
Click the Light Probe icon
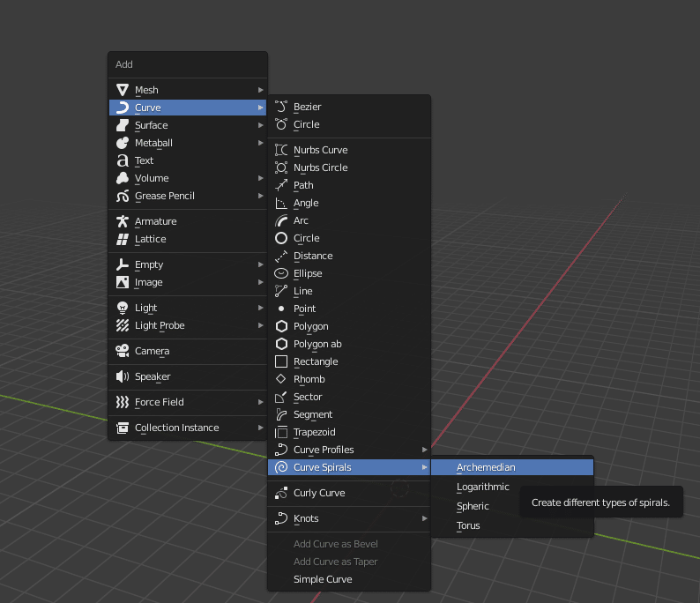click(123, 325)
